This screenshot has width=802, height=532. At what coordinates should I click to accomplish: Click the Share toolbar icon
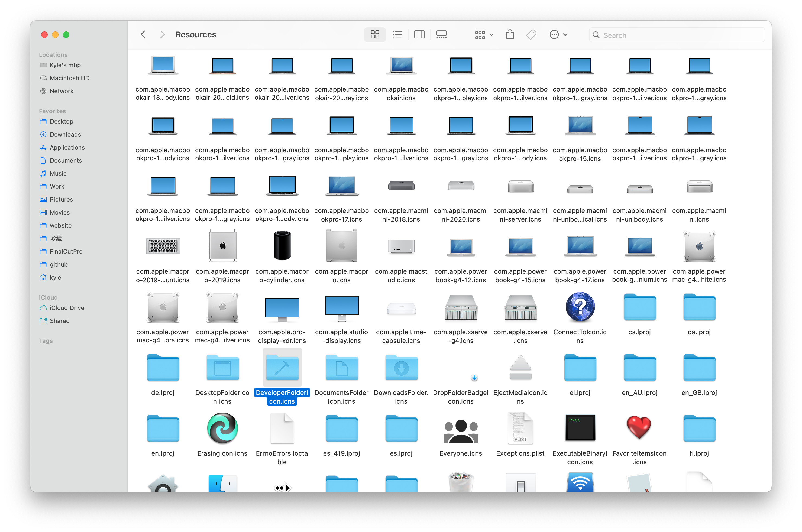coord(510,35)
